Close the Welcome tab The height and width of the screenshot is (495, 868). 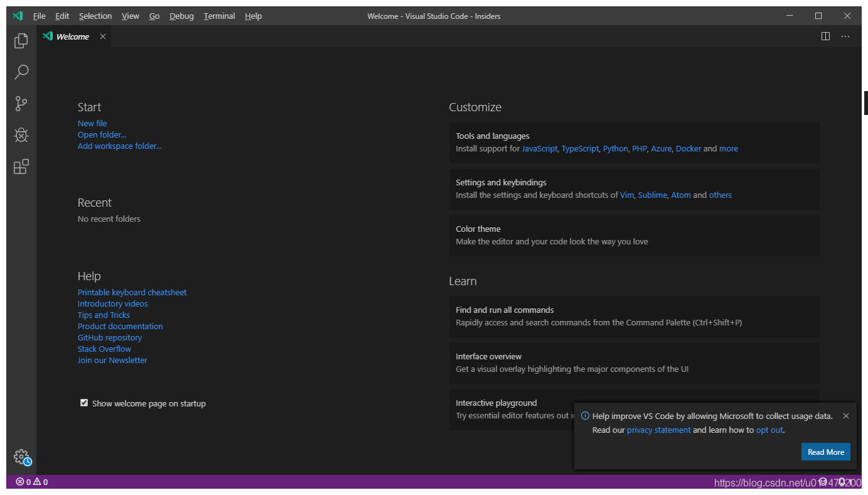103,36
